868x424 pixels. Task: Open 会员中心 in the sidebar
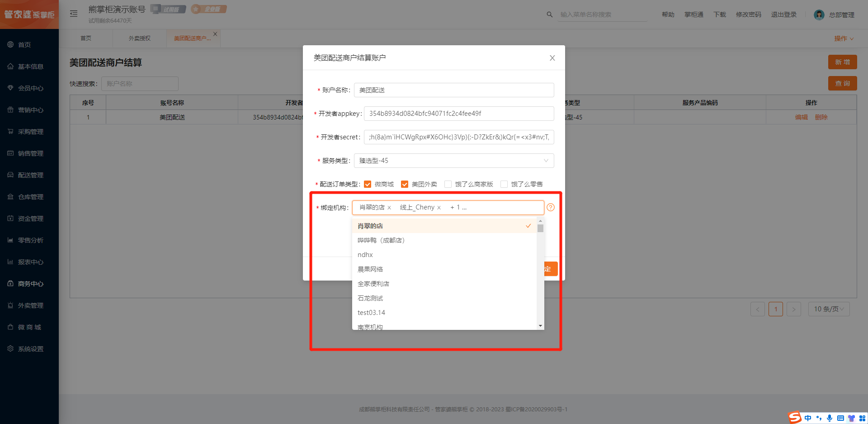29,88
